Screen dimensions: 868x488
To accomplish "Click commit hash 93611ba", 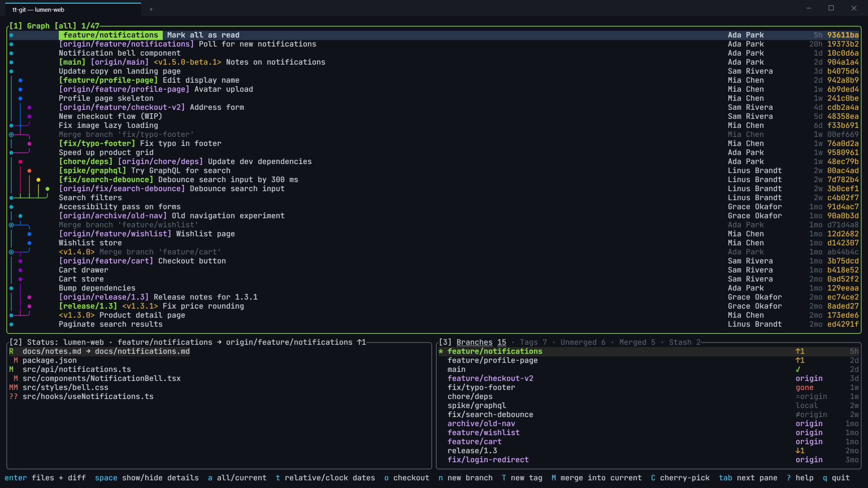I will click(x=843, y=35).
